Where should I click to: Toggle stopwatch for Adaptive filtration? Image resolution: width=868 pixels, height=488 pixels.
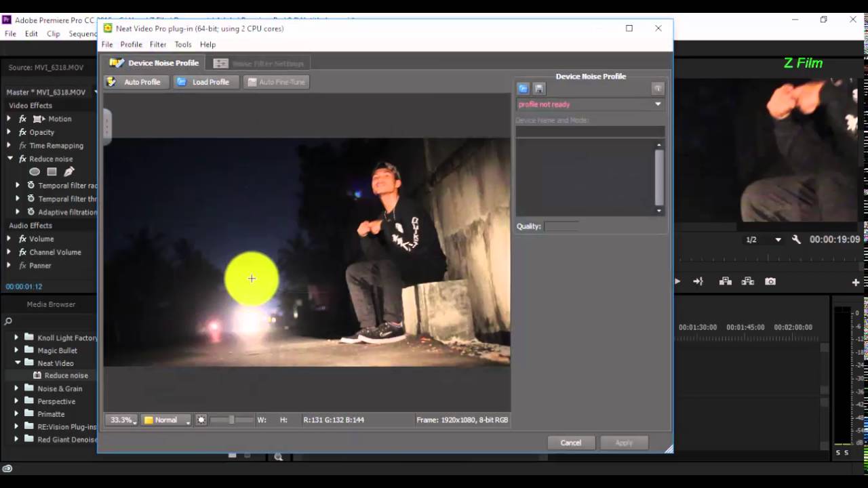pos(31,212)
